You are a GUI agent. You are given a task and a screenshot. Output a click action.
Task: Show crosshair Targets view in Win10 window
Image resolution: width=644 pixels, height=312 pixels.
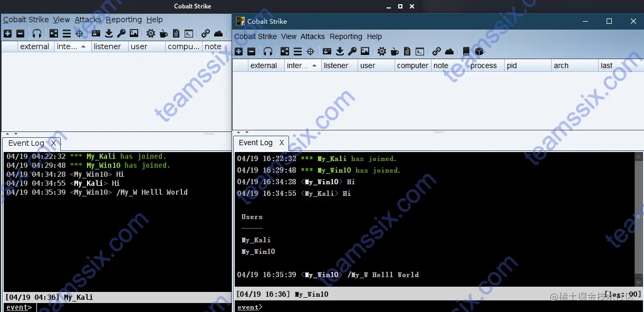(311, 51)
